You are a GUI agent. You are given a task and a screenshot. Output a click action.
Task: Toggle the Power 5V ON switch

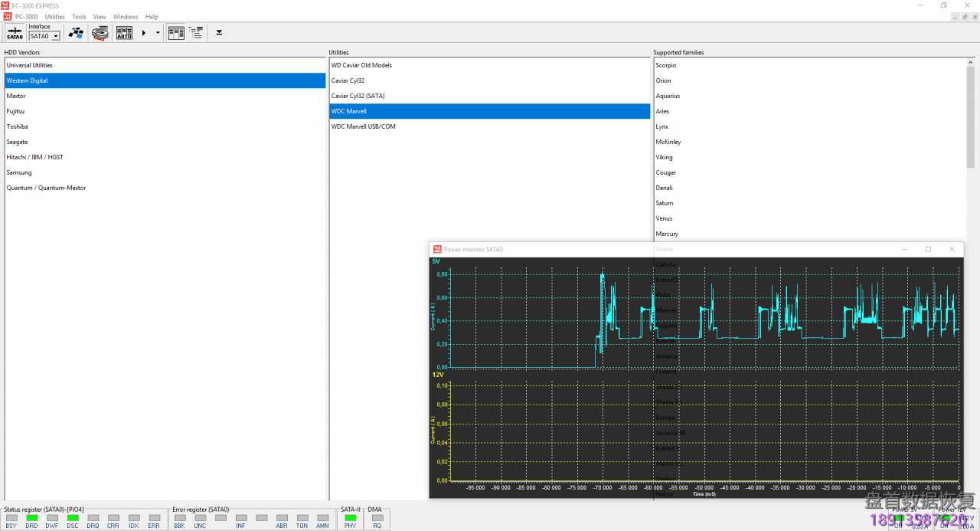899,518
